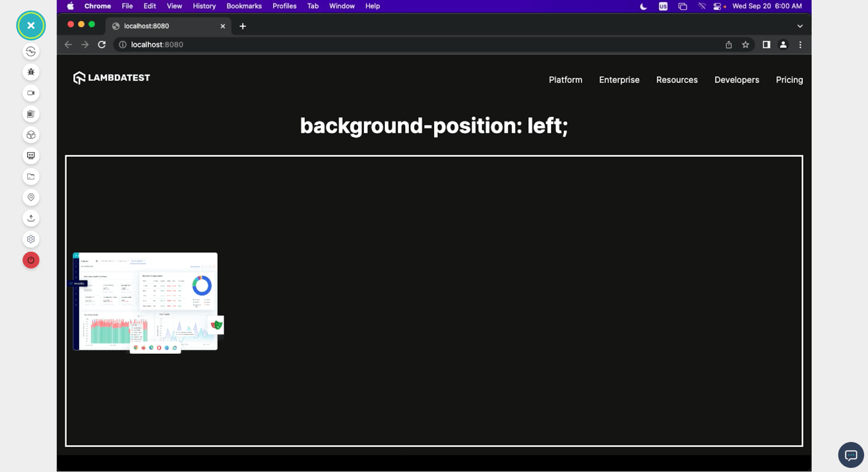Go forward with the browser forward arrow
868x472 pixels.
(x=85, y=44)
